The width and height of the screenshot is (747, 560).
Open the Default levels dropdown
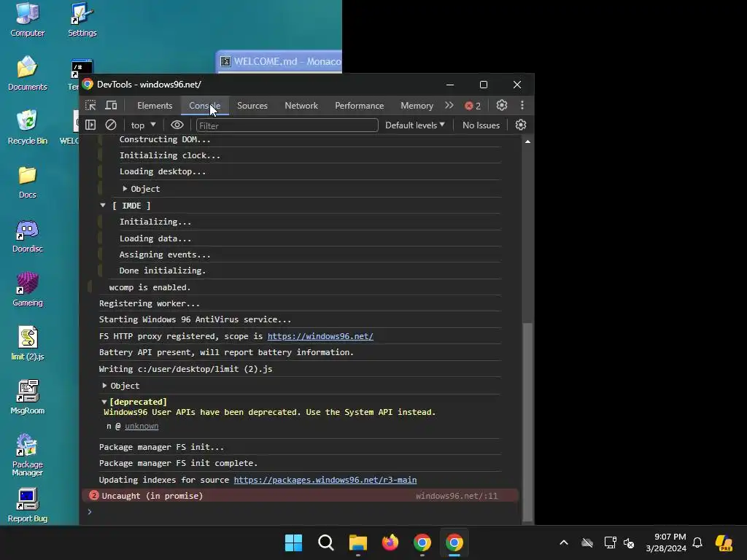[x=414, y=125]
